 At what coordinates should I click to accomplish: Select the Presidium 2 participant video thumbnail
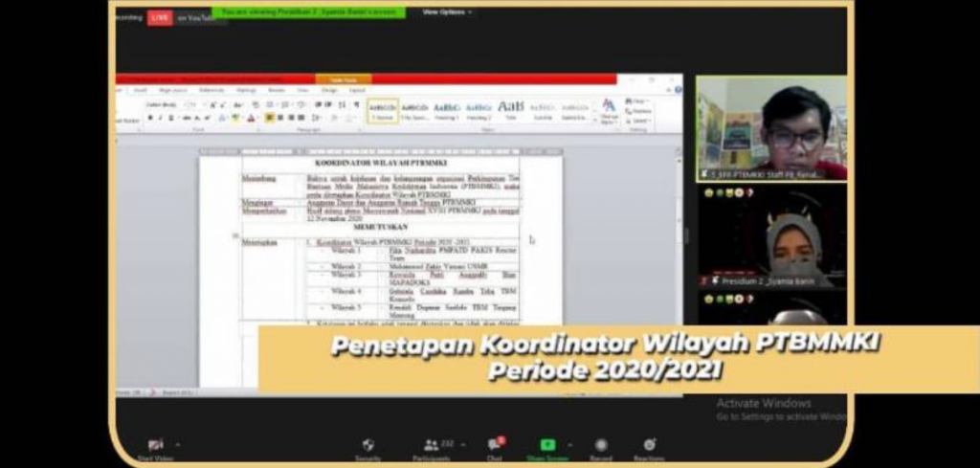tap(772, 237)
